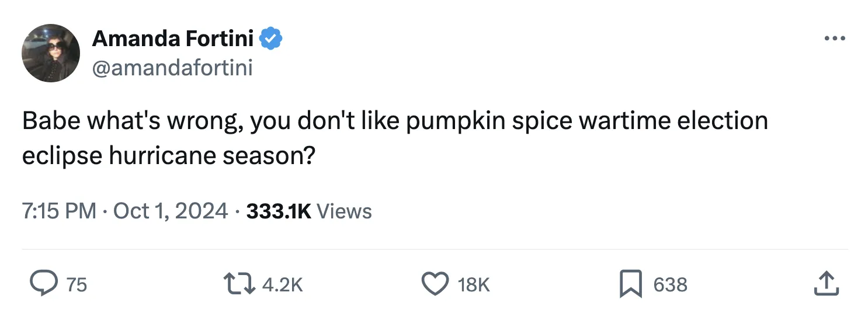Screen dimensions: 868x313
Task: Click the 4.2K reposts count
Action: 283,284
